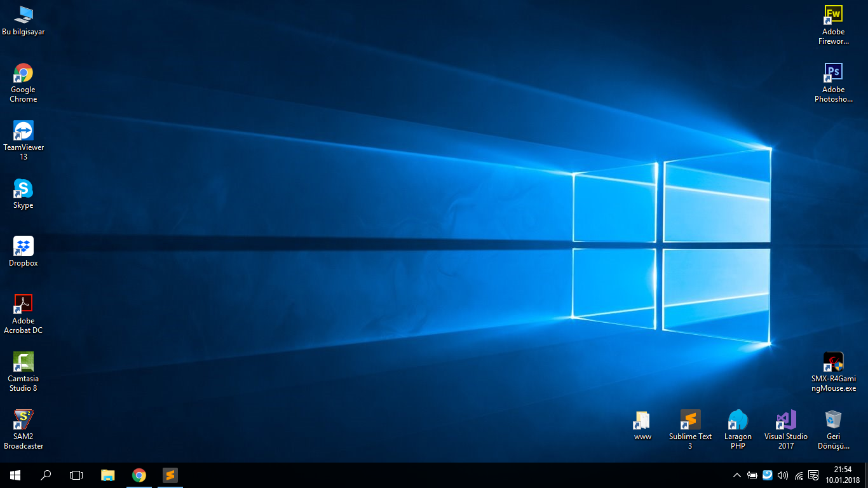
Task: Click the Show desktop strip in the taskbar corner
Action: (x=866, y=475)
